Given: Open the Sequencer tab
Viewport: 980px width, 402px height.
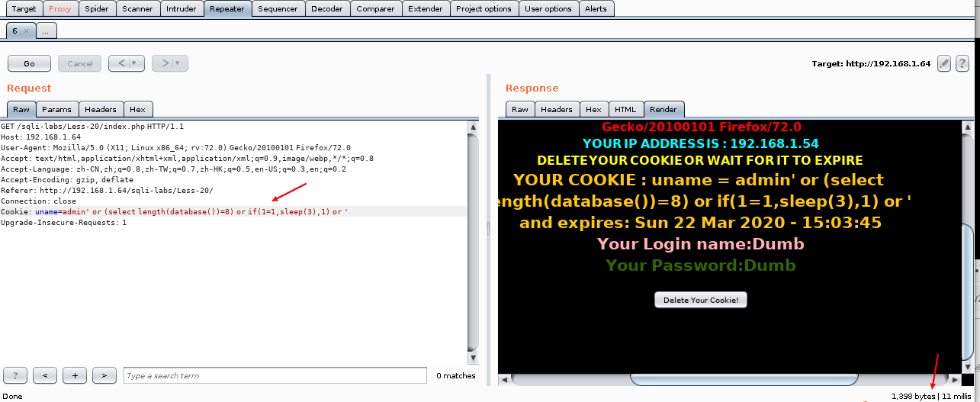Looking at the screenshot, I should [x=278, y=8].
